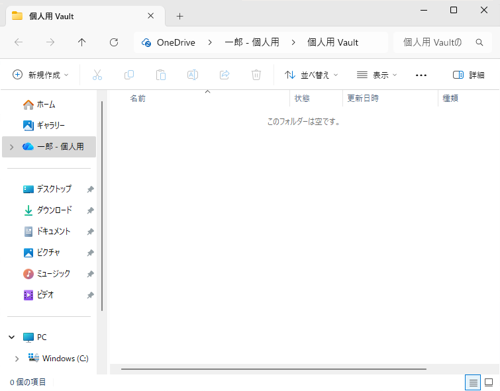
Task: Open ピクチャ quick access folder
Action: (50, 252)
